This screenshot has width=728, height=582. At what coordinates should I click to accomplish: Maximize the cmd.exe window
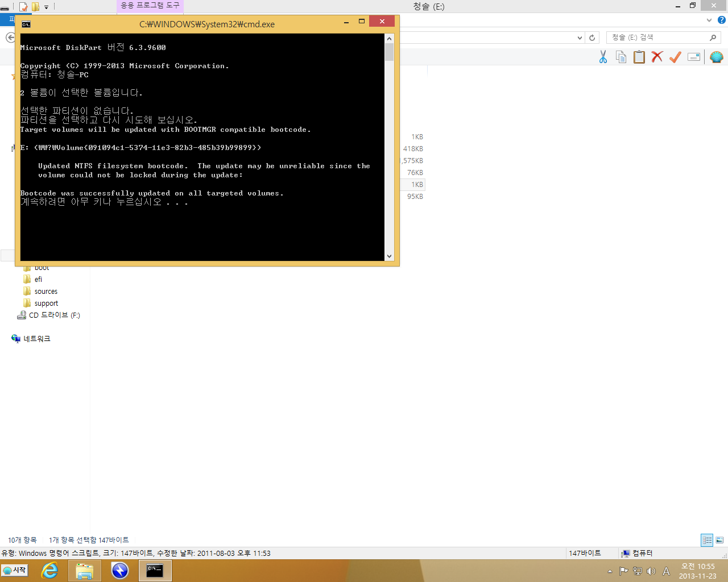[x=361, y=22]
